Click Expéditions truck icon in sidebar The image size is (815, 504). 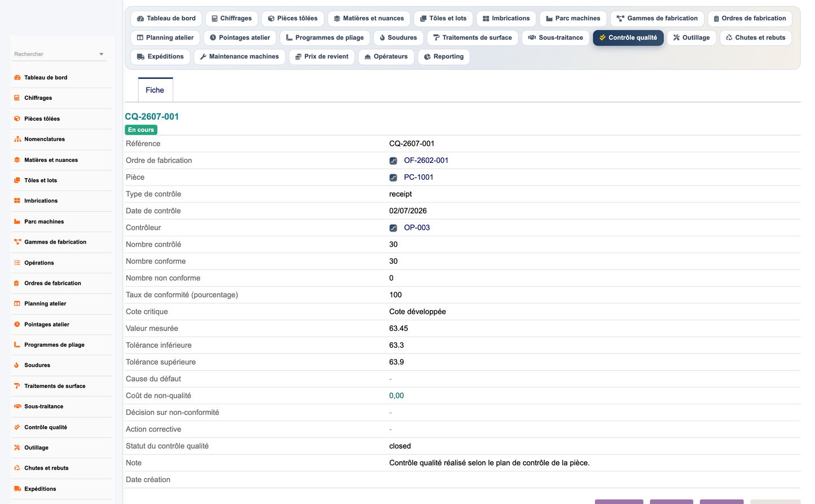(x=17, y=489)
